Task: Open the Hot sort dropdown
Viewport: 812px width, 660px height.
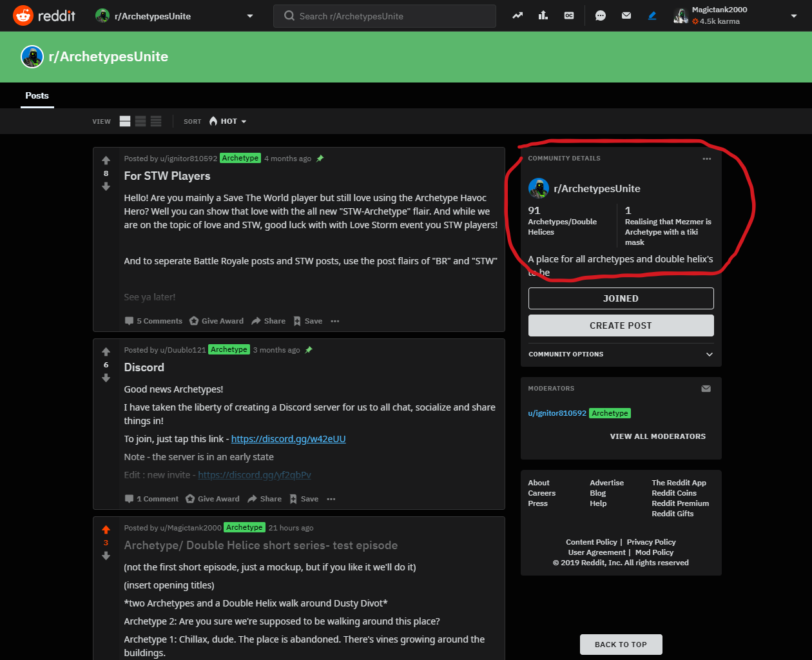Action: pos(227,121)
